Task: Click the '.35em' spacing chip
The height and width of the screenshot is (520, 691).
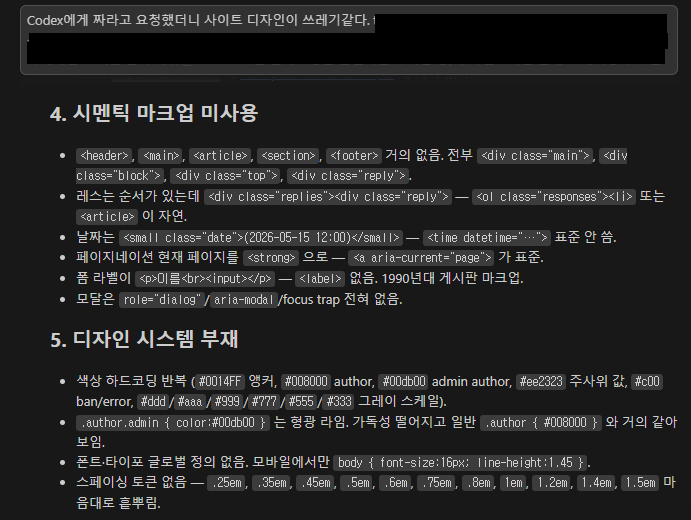Action: pos(271,483)
